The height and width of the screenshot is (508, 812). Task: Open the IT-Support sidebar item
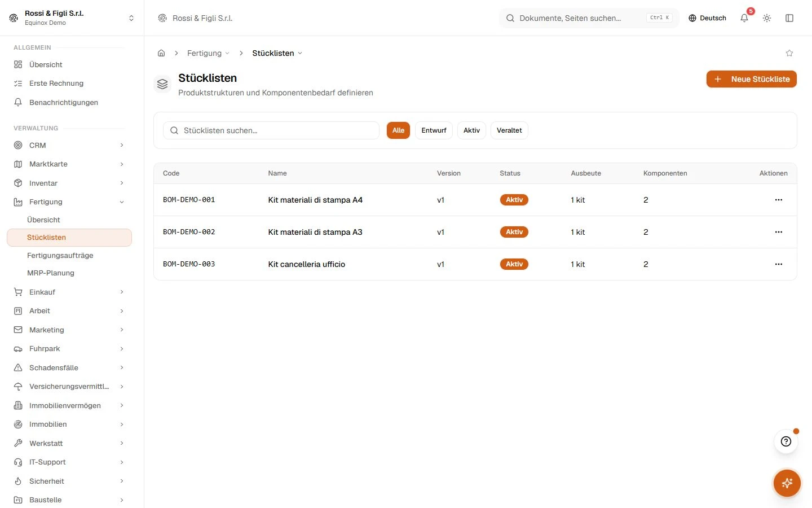pyautogui.click(x=69, y=462)
